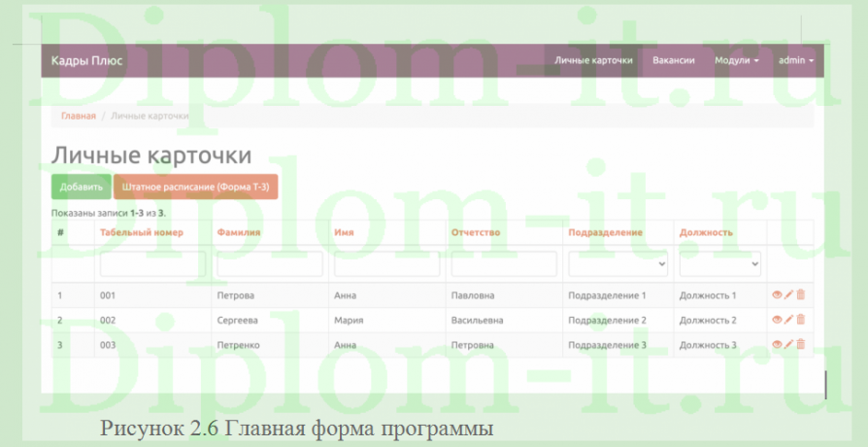868x447 pixels.
Task: Delete the Петрова record with trash icon
Action: (800, 294)
